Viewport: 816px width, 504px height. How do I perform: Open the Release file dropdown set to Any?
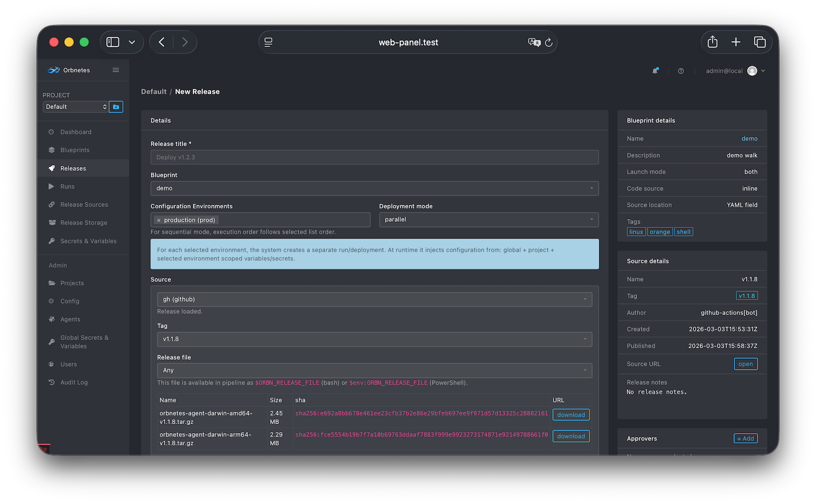(x=375, y=370)
